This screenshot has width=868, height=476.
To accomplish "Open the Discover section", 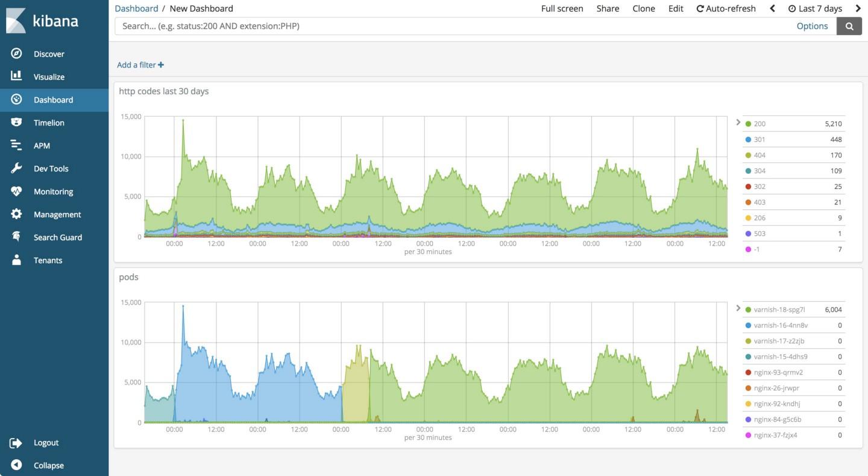I will point(49,54).
